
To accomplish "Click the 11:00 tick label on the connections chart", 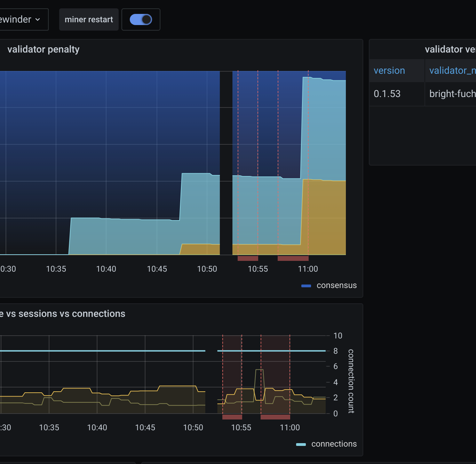I will pyautogui.click(x=290, y=427).
